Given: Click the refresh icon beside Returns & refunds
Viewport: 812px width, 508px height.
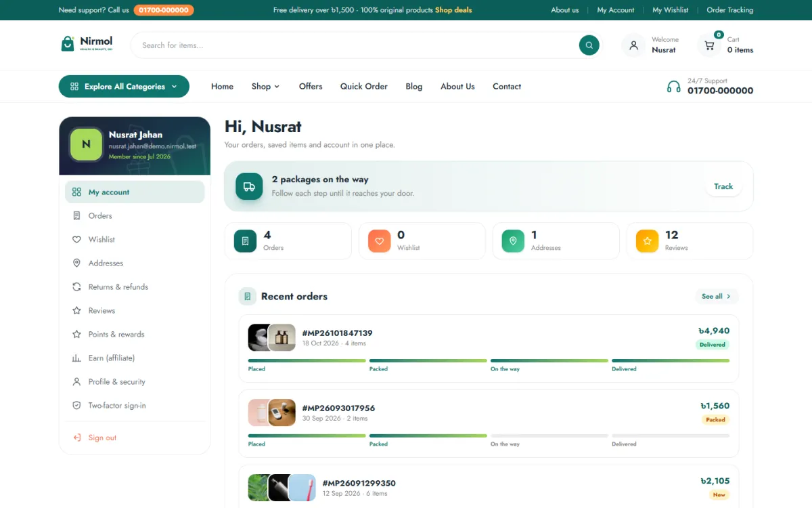Looking at the screenshot, I should (x=76, y=287).
